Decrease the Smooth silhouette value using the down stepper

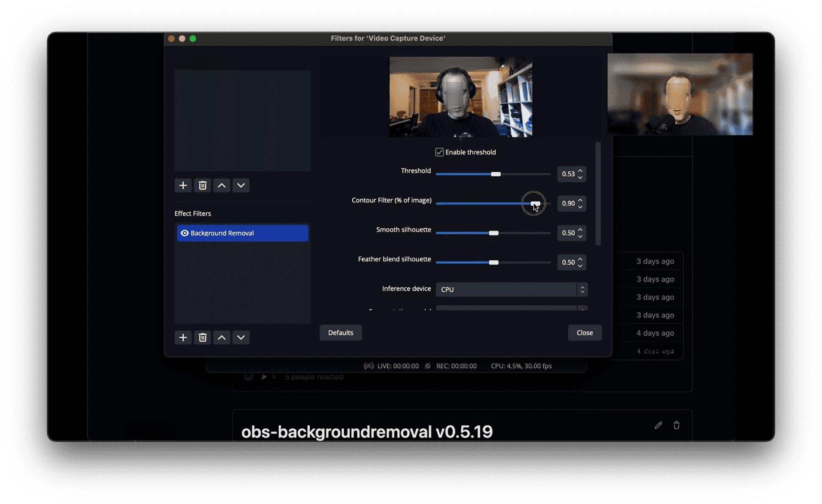(x=581, y=236)
